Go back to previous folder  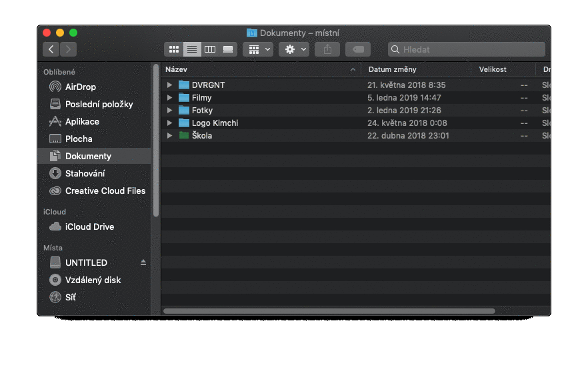51,49
